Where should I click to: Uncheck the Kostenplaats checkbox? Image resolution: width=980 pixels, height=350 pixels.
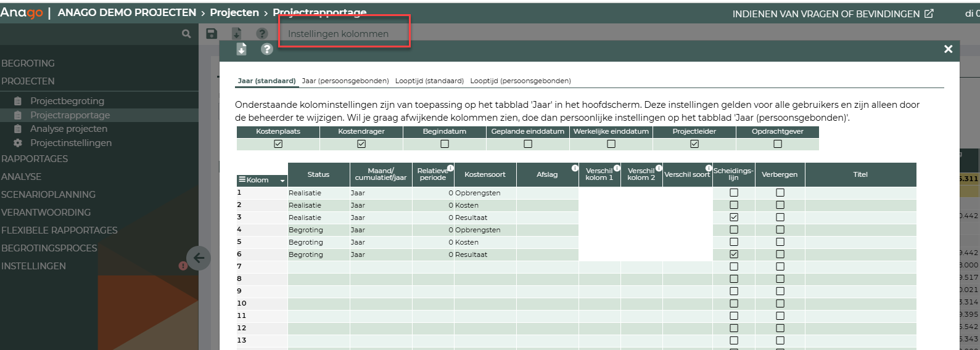278,144
